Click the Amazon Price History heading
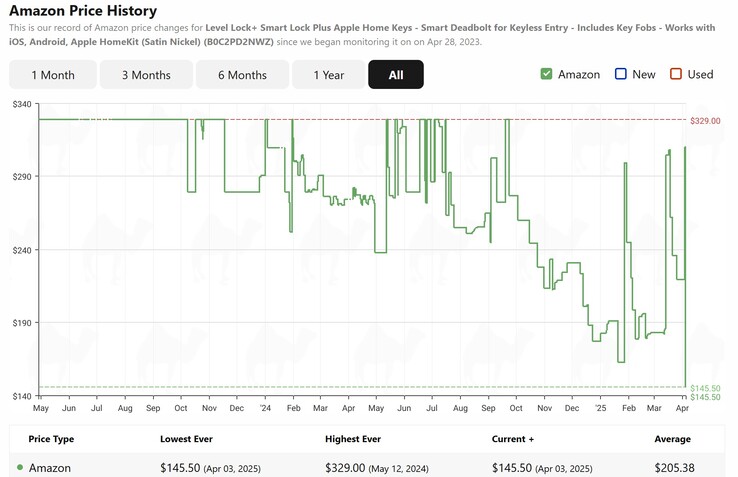Screen dimensions: 738x477 (83, 10)
